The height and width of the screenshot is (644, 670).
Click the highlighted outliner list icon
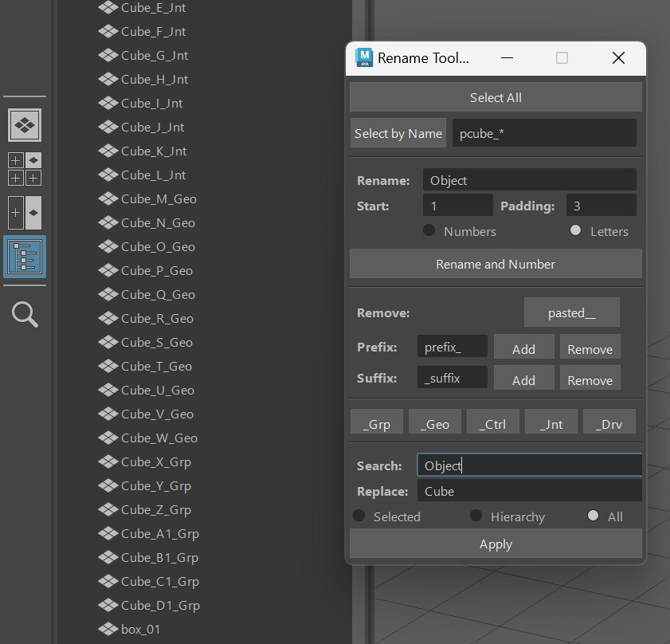pos(24,257)
